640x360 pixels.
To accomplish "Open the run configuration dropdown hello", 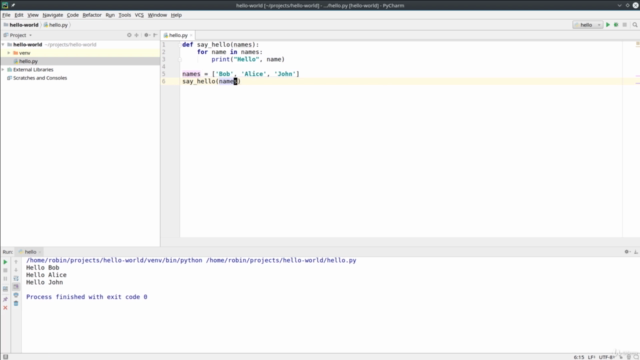I will click(x=588, y=25).
